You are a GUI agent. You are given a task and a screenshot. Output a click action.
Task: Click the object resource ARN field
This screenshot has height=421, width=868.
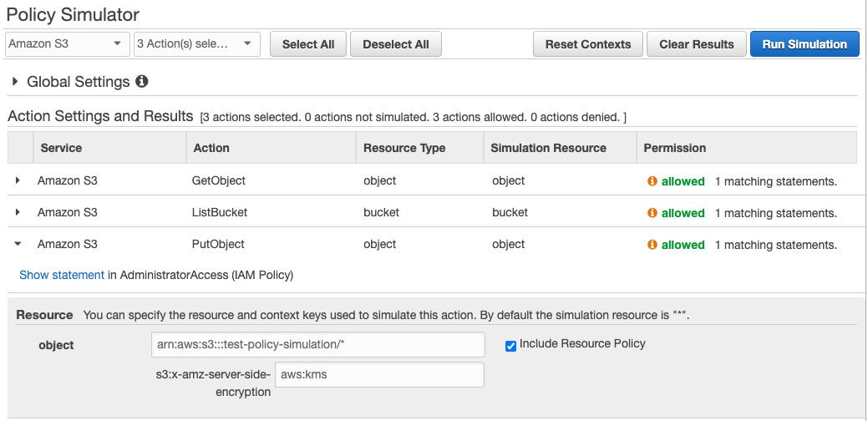[317, 345]
